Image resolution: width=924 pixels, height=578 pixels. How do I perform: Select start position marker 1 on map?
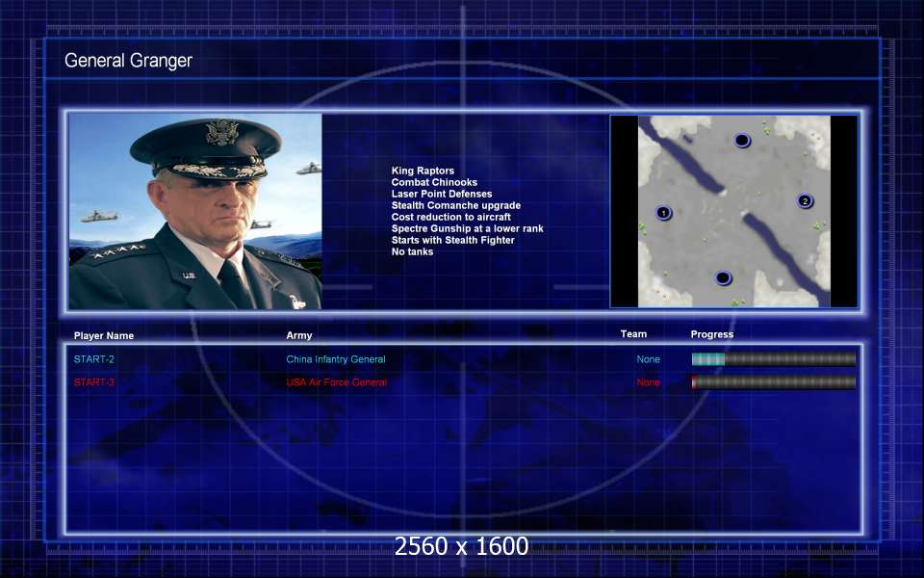click(x=663, y=212)
